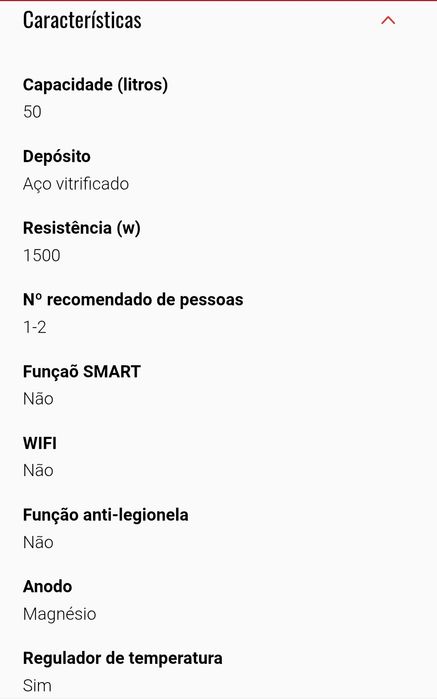Select the WIFI label
This screenshot has height=699, width=437.
40,443
